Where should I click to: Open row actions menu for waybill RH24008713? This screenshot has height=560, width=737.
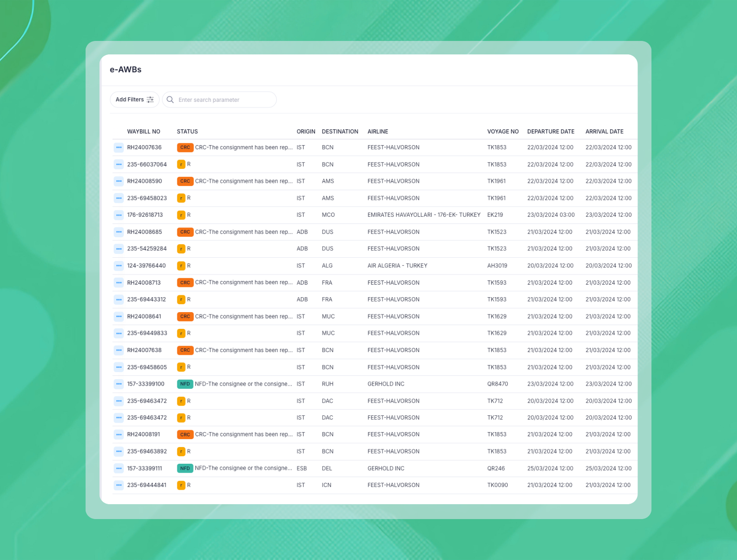click(119, 283)
